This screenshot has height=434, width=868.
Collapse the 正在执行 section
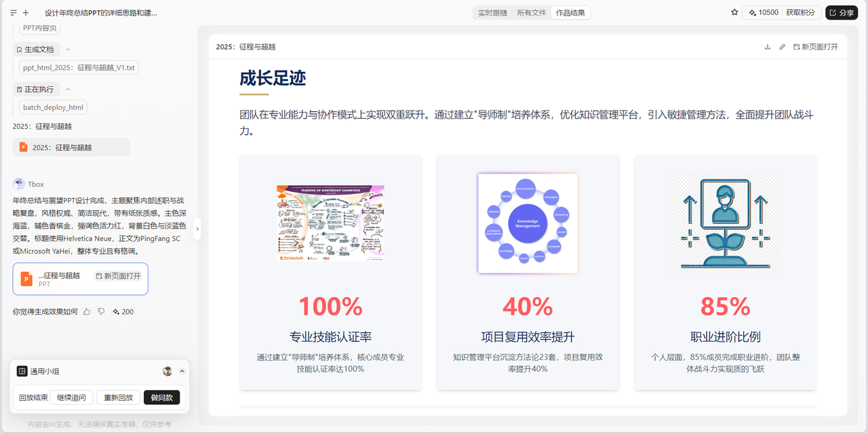point(68,90)
